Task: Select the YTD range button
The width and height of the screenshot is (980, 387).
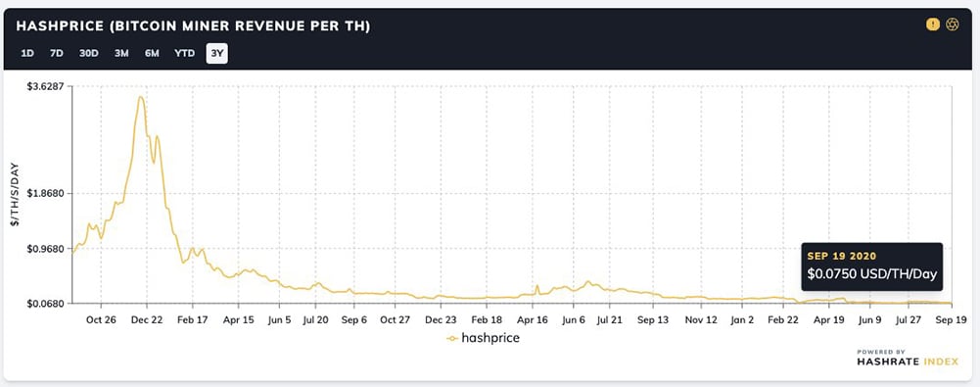Action: coord(185,53)
